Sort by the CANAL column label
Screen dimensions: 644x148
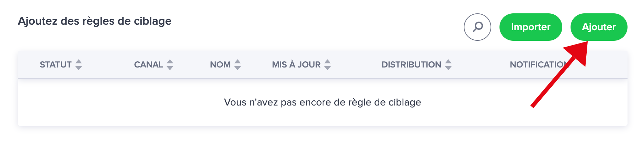coord(148,64)
